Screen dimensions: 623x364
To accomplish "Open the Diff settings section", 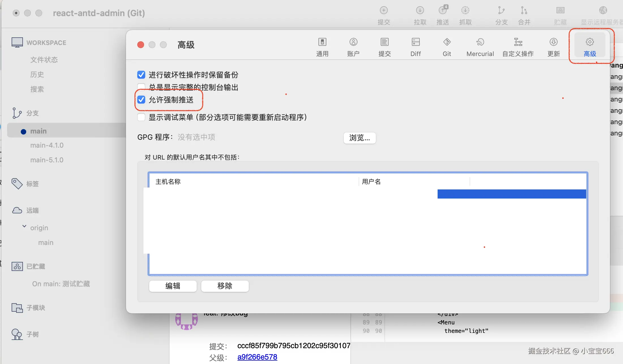I will click(415, 47).
